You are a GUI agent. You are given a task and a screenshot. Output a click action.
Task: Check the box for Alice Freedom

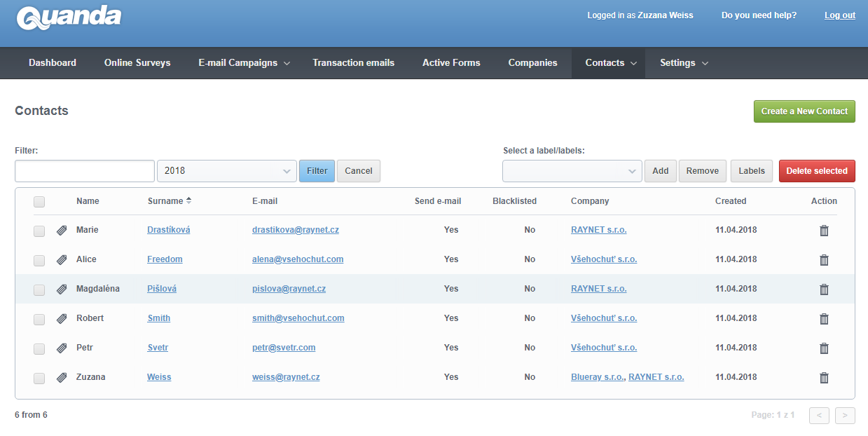pyautogui.click(x=39, y=260)
